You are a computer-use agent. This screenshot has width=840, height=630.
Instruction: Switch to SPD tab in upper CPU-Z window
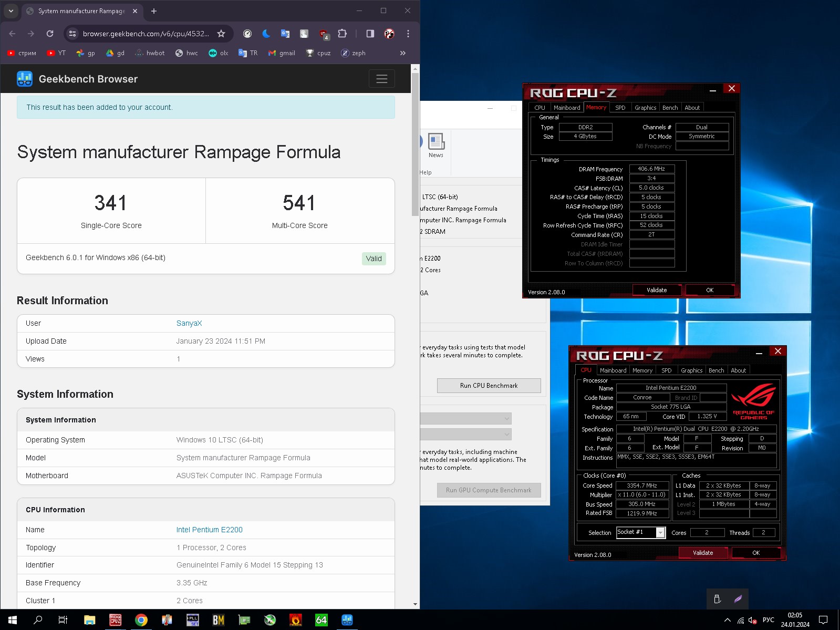(x=620, y=107)
